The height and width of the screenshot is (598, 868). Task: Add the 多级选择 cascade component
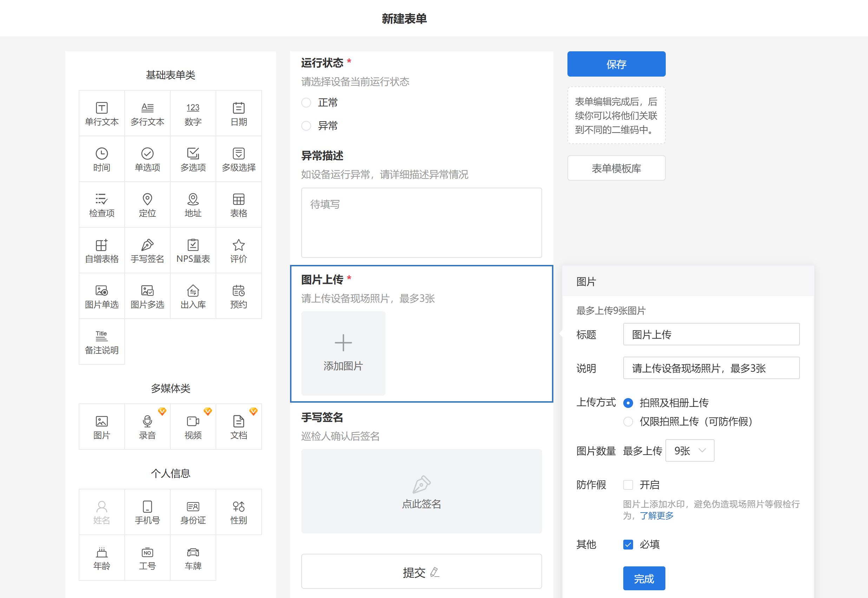[x=238, y=159]
